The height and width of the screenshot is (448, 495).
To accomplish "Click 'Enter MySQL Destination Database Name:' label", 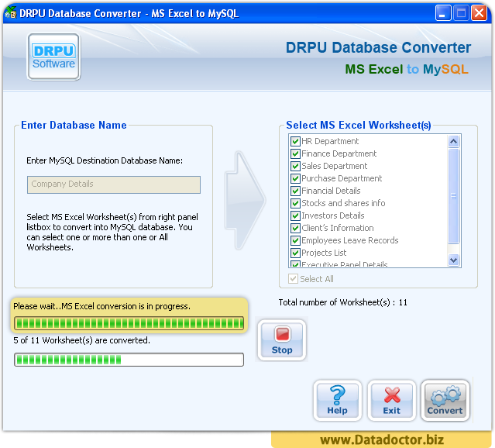I will pyautogui.click(x=105, y=160).
